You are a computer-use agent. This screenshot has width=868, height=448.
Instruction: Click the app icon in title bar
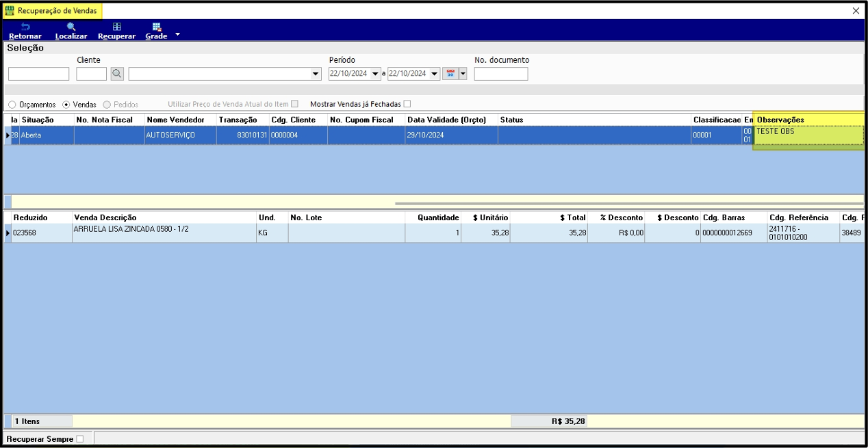pos(10,11)
